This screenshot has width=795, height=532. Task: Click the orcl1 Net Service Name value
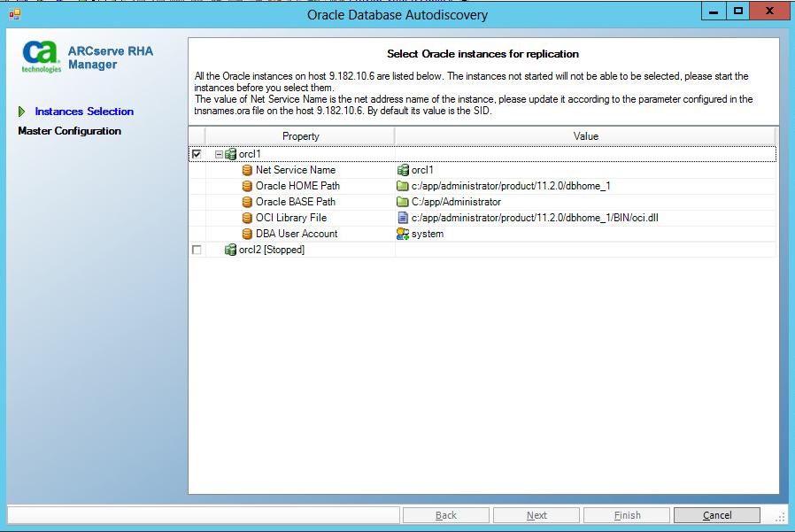422,170
